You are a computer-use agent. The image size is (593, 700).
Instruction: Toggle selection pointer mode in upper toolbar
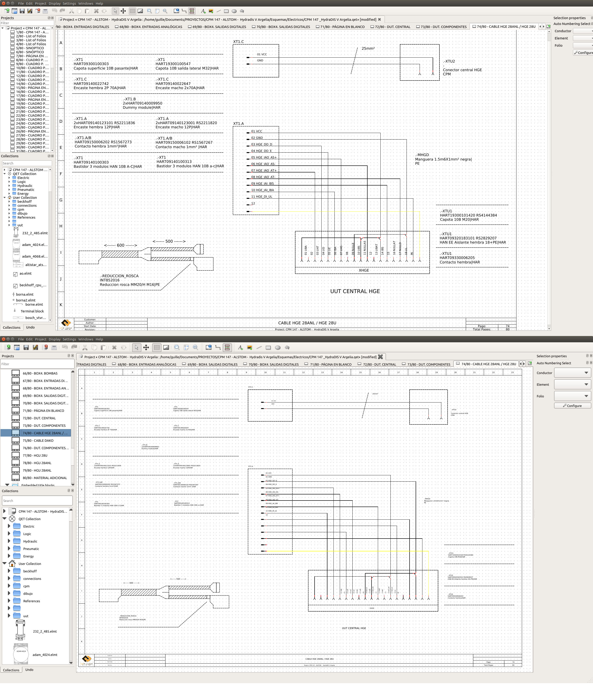click(x=115, y=11)
